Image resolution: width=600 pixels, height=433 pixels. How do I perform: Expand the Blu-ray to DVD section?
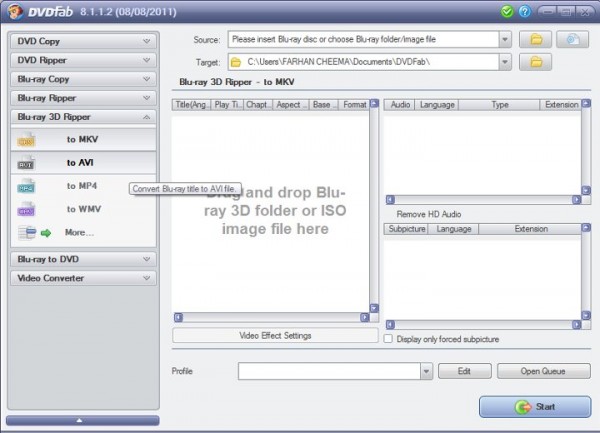tap(83, 259)
